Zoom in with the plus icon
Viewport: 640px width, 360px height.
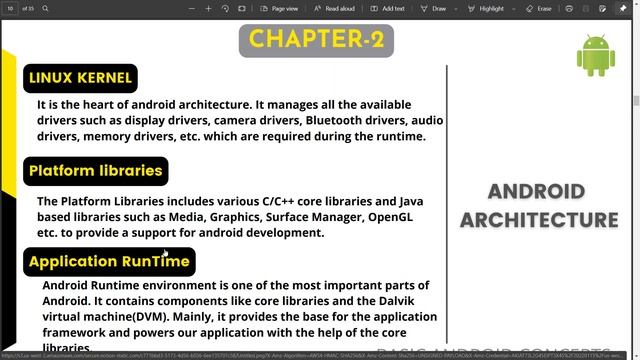208,9
